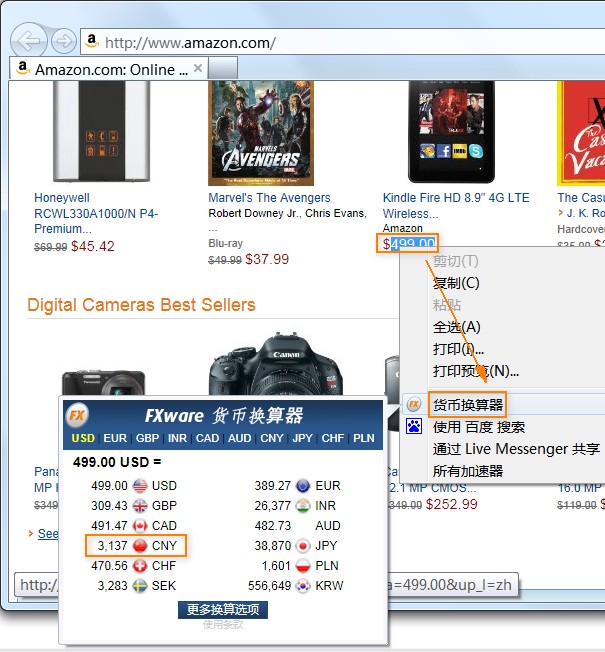Click the $37.99 Avengers price
This screenshot has width=605, height=652.
click(x=267, y=259)
